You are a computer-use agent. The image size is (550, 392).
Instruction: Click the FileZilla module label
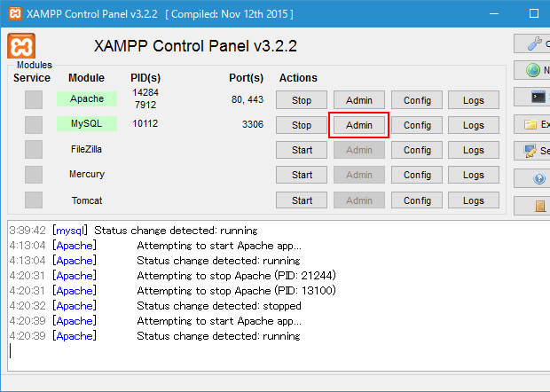86,149
